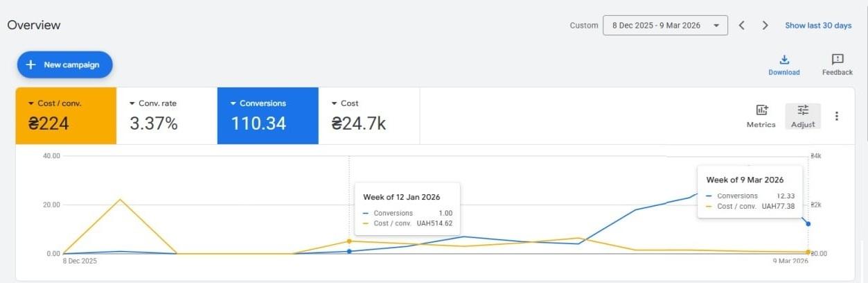Image resolution: width=868 pixels, height=283 pixels.
Task: Download the overview report
Action: coord(784,65)
